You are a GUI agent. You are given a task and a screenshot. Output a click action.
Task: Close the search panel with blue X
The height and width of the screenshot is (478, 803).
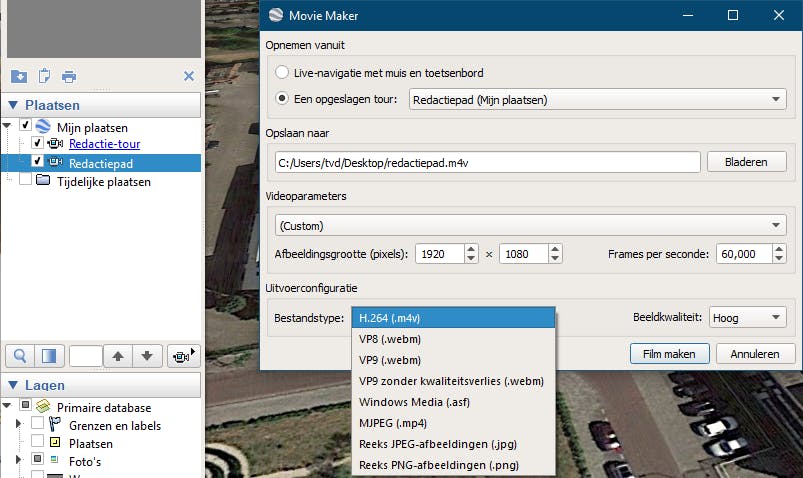[189, 76]
